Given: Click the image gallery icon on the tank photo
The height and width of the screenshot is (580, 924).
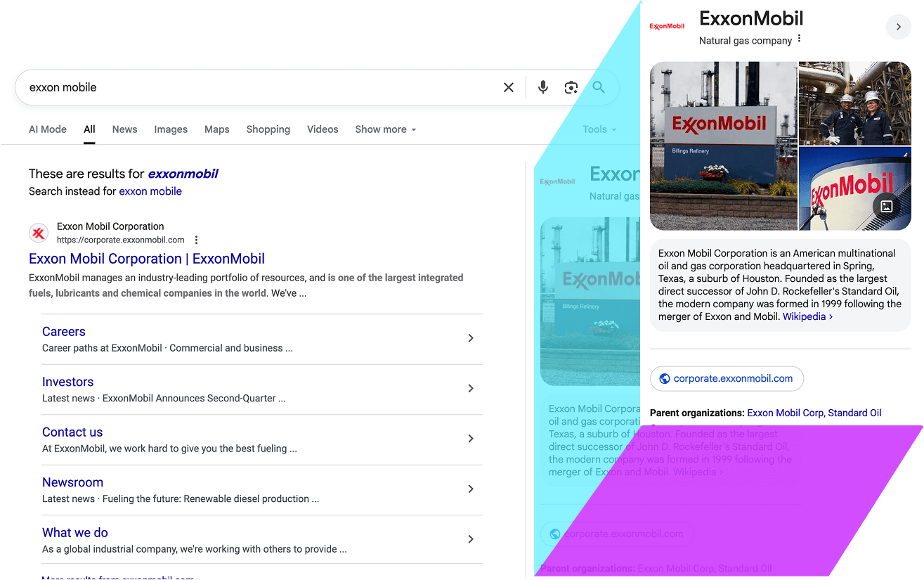Looking at the screenshot, I should click(x=887, y=207).
